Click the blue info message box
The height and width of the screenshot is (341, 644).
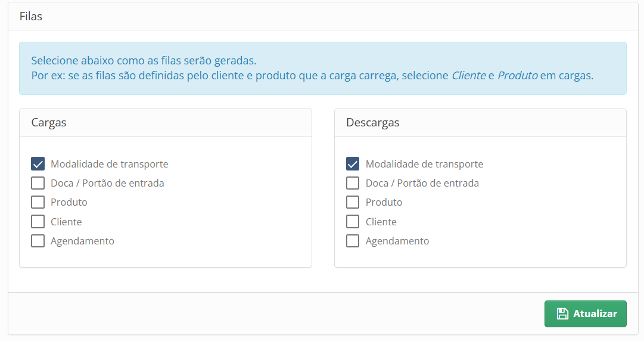click(323, 68)
